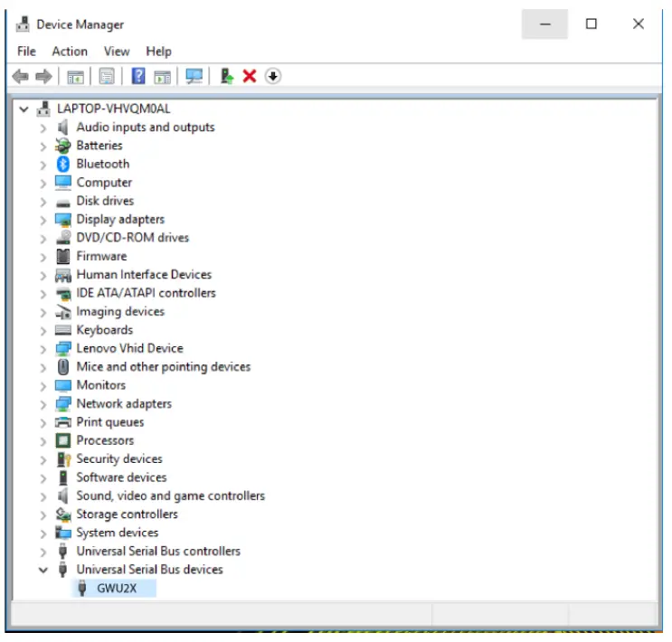Maximize the Device Manager window
The image size is (672, 642).
[x=592, y=24]
